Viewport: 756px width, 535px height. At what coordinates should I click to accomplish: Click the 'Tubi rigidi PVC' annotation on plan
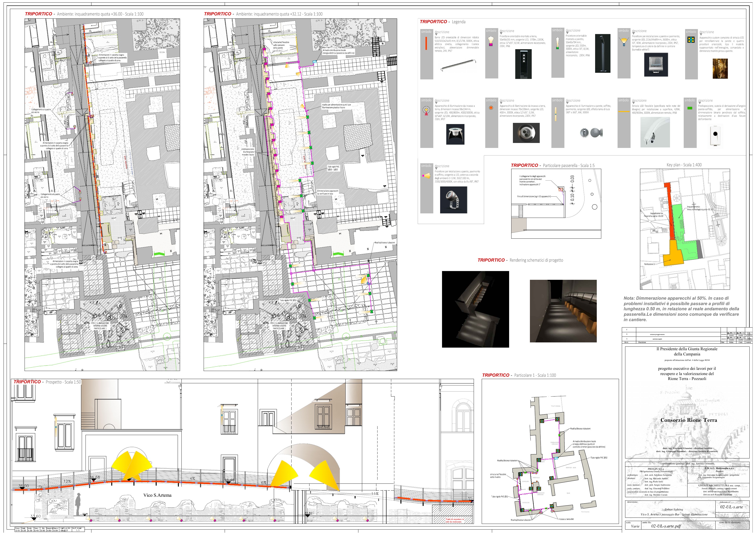tap(333, 168)
